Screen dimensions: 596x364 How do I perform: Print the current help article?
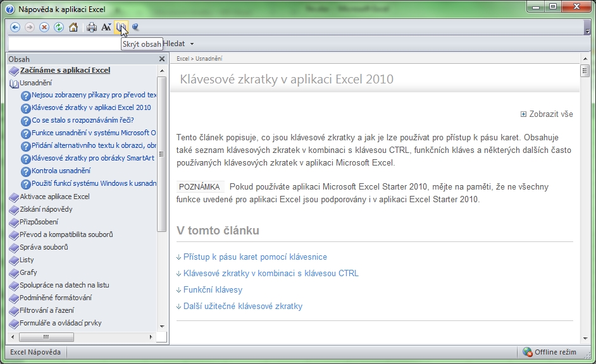pos(92,27)
